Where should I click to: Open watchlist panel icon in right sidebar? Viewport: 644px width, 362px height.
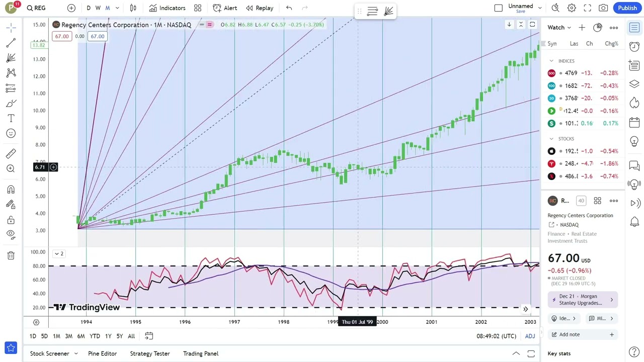(x=634, y=28)
